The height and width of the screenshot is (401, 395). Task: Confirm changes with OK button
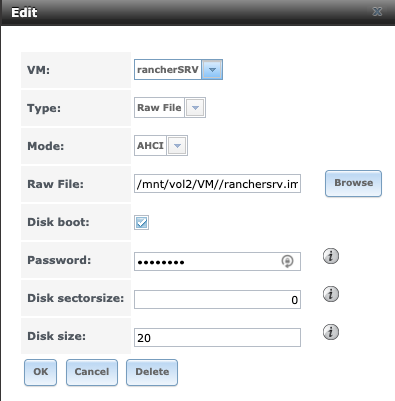coord(40,372)
